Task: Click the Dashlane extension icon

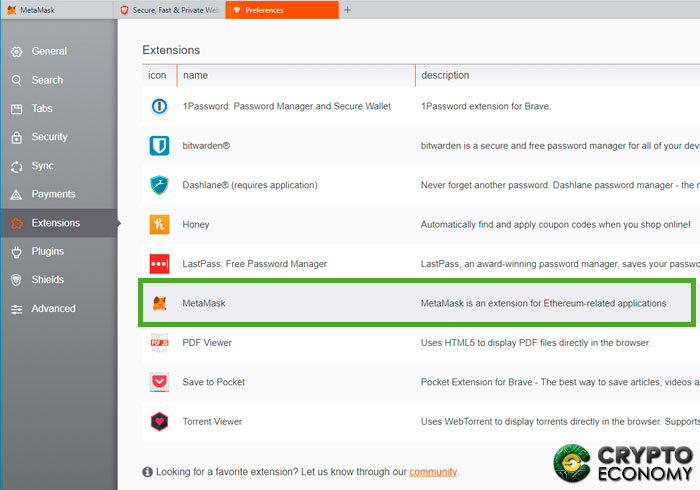Action: point(159,185)
